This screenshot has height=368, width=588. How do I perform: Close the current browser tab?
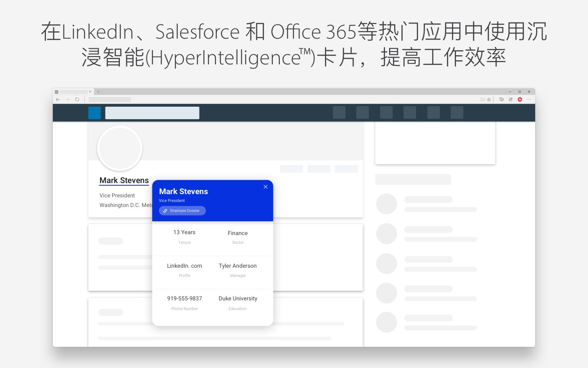coord(90,92)
